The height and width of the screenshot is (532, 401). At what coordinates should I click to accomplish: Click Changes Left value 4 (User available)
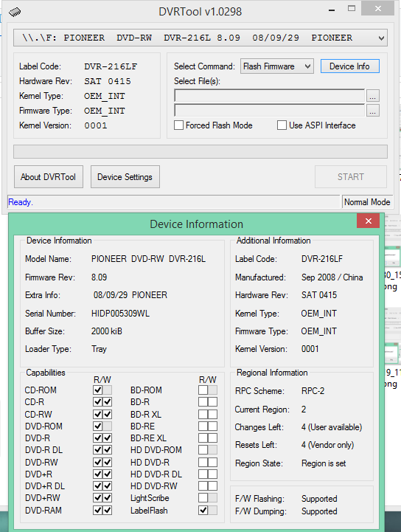pos(332,427)
